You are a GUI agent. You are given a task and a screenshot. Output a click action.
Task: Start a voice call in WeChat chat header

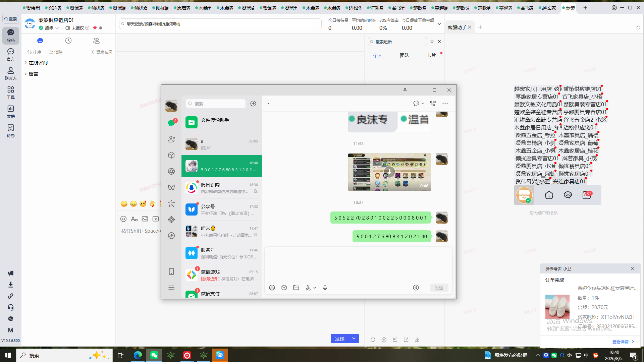(433, 103)
